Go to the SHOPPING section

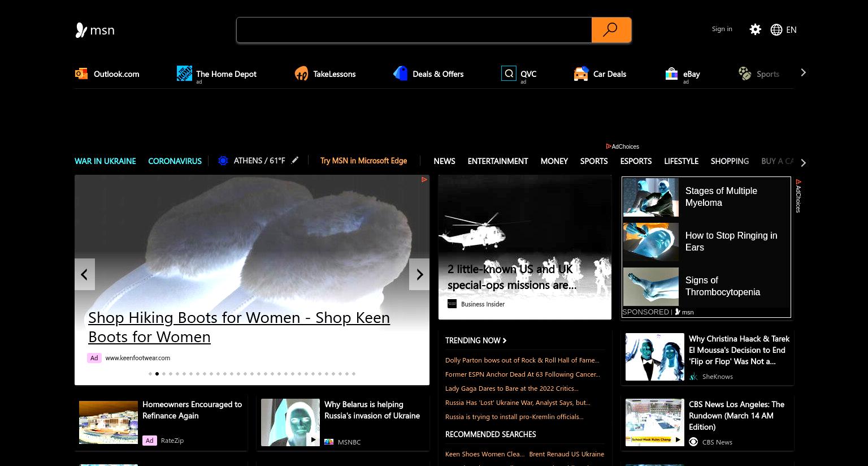(x=730, y=161)
